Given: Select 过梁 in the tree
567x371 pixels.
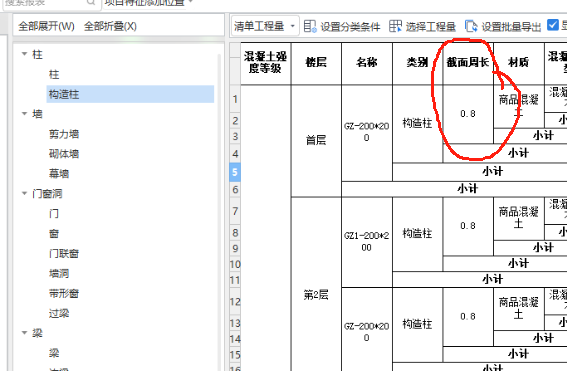Looking at the screenshot, I should 59,313.
